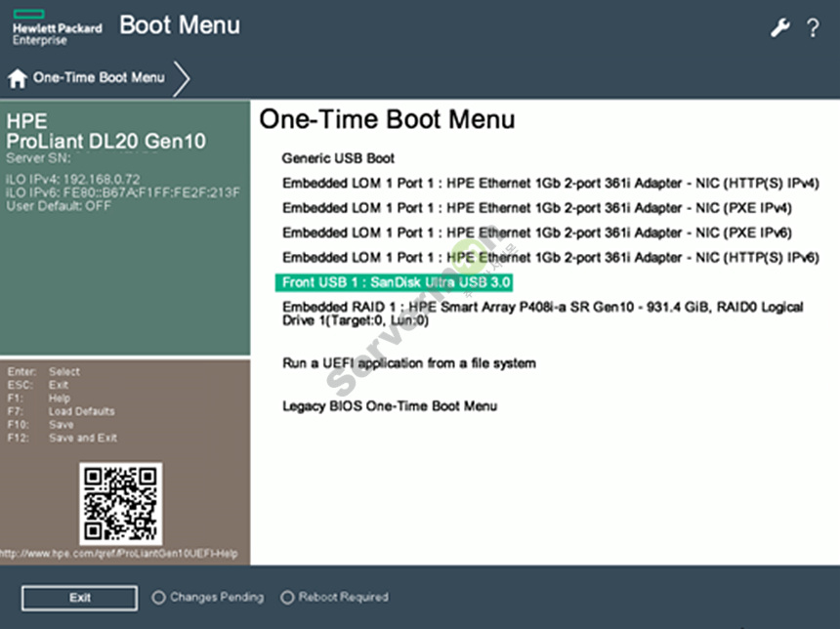Screen dimensions: 840x629
Task: Click the Hewlett Packard Enterprise logo
Action: pyautogui.click(x=57, y=28)
